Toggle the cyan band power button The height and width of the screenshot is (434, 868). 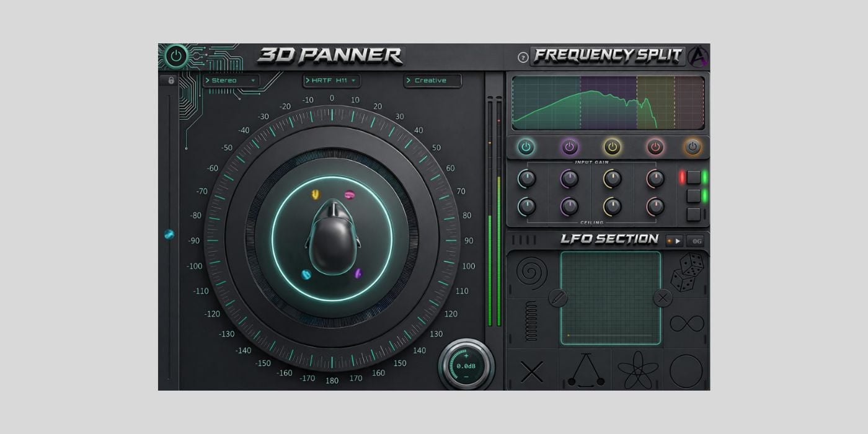[526, 147]
